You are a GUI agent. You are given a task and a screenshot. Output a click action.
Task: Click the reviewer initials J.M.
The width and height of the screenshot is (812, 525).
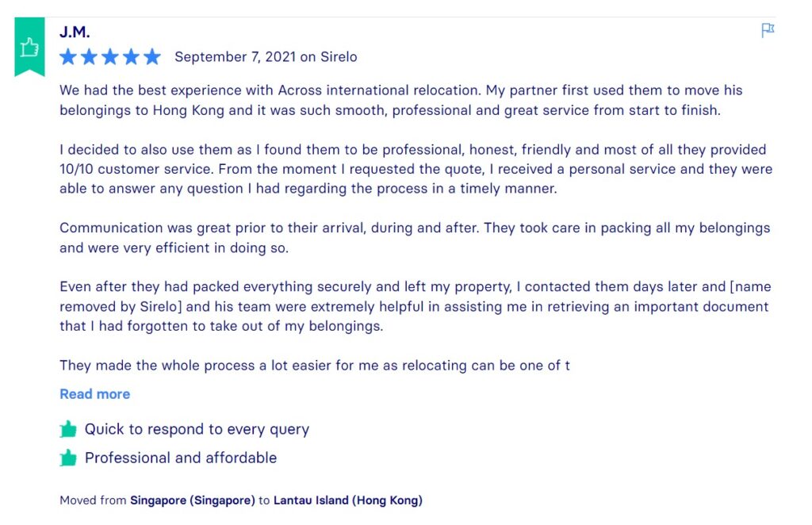pos(75,31)
